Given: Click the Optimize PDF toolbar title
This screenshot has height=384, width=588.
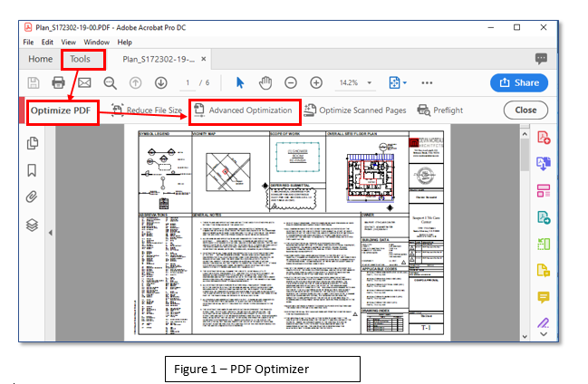Looking at the screenshot, I should pyautogui.click(x=61, y=110).
